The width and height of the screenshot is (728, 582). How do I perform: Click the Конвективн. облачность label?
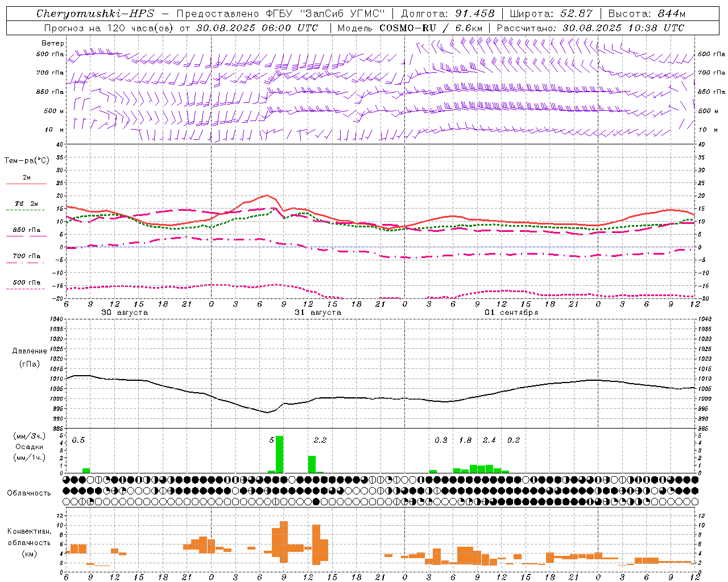click(29, 537)
